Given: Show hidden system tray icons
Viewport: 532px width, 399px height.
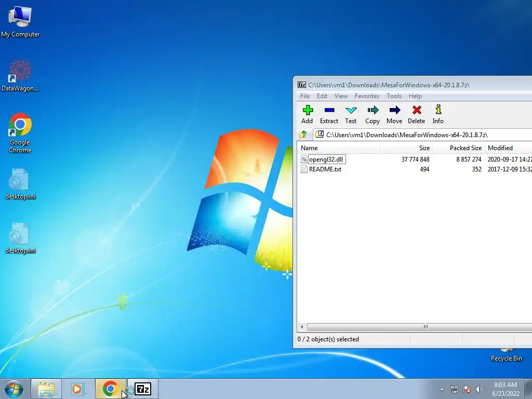Looking at the screenshot, I should click(x=442, y=389).
